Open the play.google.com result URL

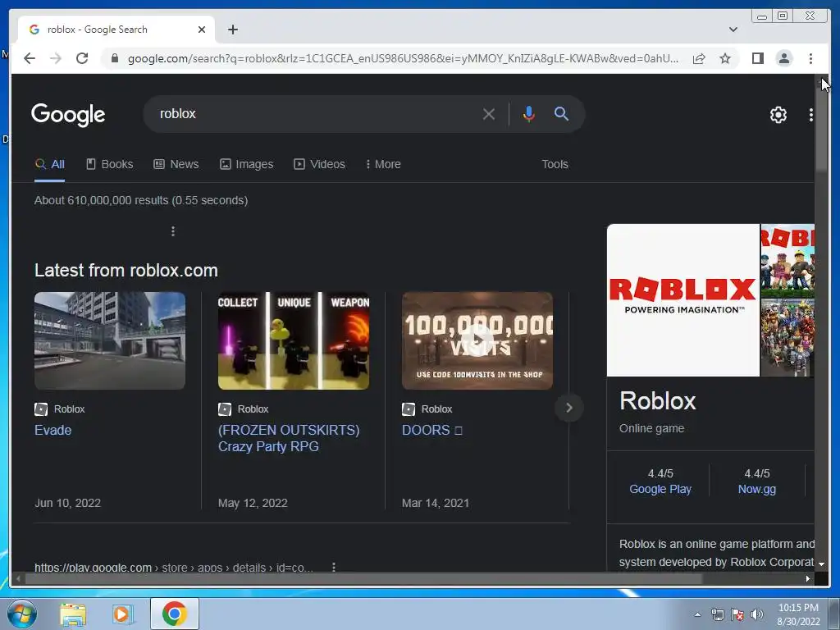click(174, 568)
